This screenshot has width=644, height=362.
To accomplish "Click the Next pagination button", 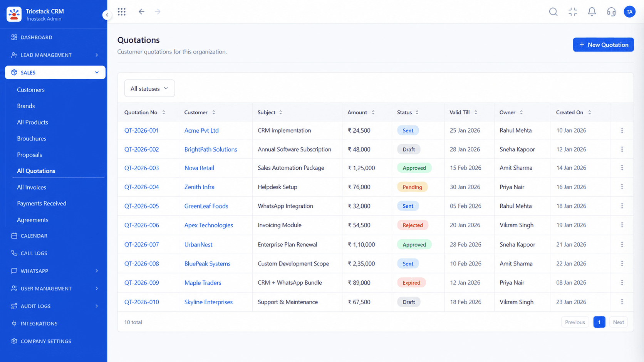I will [x=618, y=322].
